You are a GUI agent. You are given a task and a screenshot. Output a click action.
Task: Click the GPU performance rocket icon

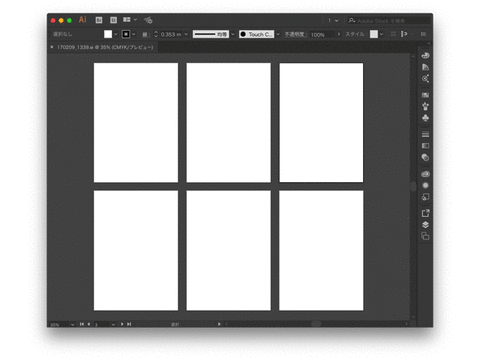[x=148, y=20]
